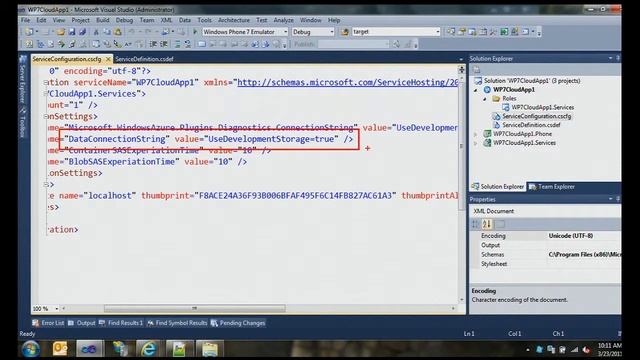Click the editor horizontal scrollbar thumb
This screenshot has height=360, width=640.
(195, 308)
